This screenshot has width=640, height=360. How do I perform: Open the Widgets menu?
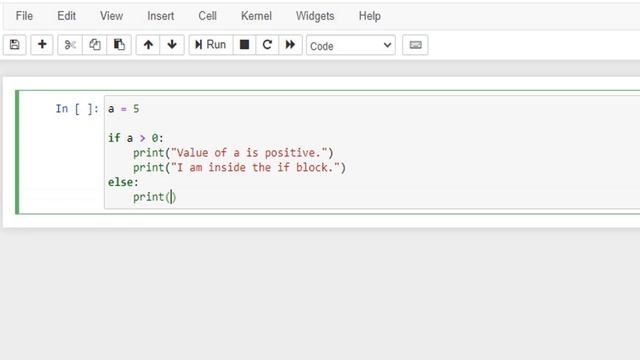point(315,16)
